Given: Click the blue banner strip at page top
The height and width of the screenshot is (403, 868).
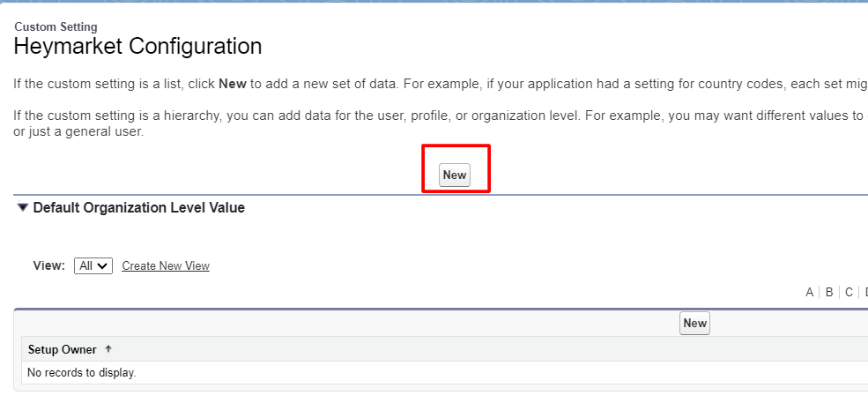Looking at the screenshot, I should coord(434,2).
